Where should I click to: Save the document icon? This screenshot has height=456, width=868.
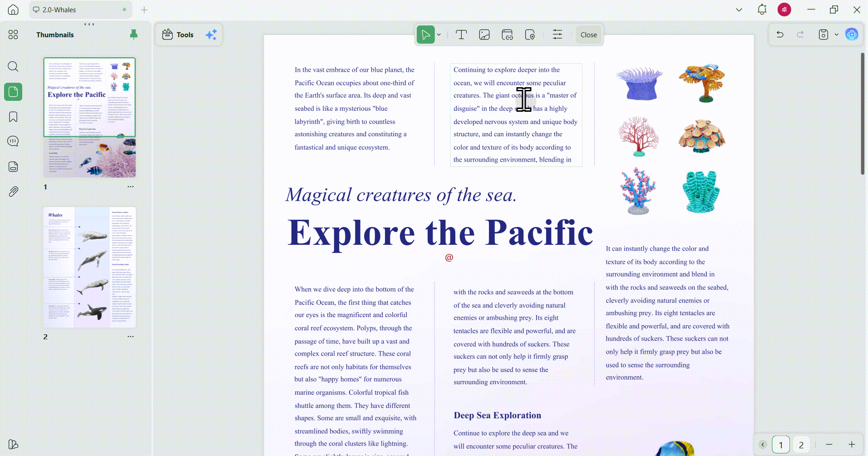[x=824, y=35]
